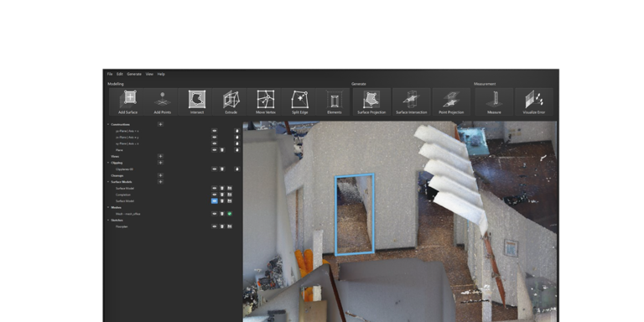
Task: Lock the yz-Plane construction
Action: (237, 131)
